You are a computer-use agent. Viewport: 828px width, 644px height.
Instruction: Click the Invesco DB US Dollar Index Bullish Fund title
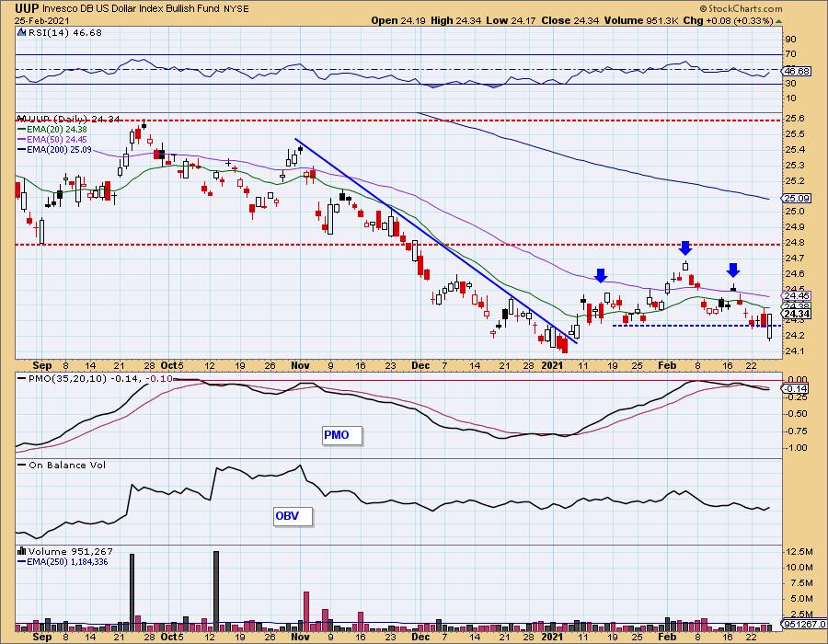tap(130, 8)
